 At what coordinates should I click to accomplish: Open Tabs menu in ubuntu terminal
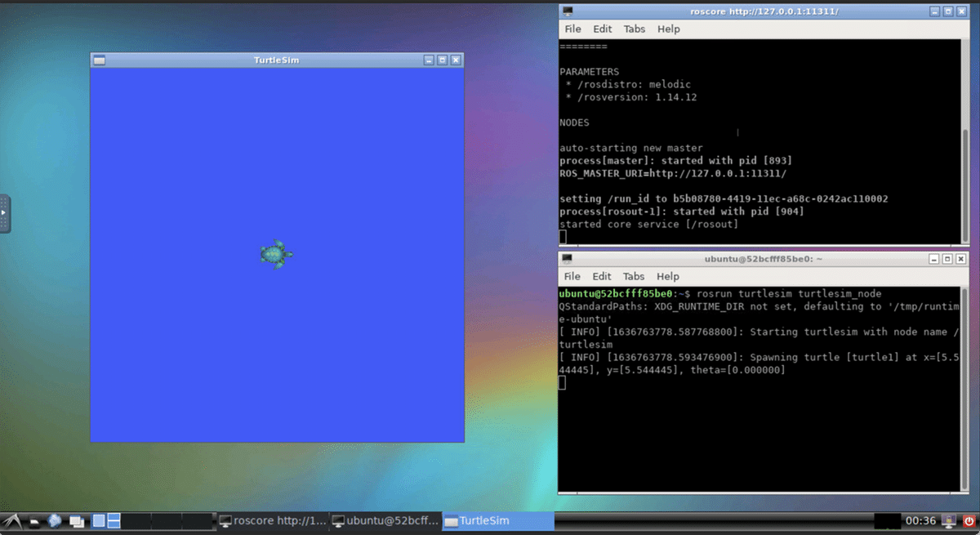634,276
